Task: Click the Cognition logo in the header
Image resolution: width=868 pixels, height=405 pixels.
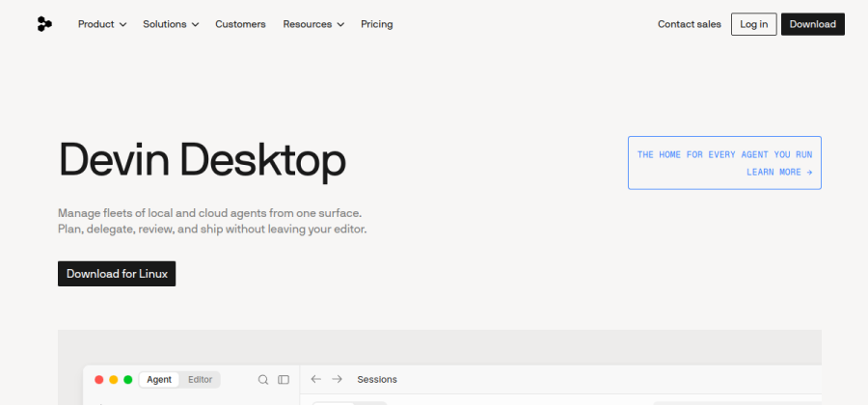Action: [44, 24]
